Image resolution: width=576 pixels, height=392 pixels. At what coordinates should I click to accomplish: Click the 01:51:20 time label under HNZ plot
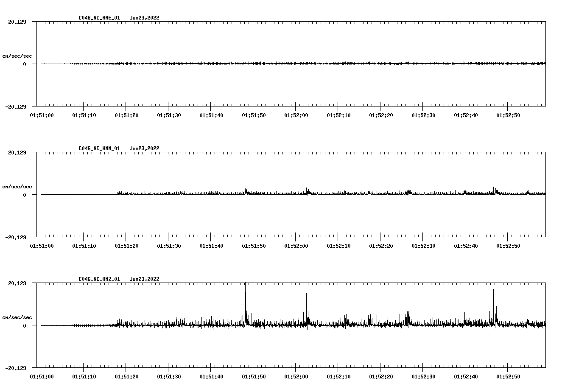(126, 376)
